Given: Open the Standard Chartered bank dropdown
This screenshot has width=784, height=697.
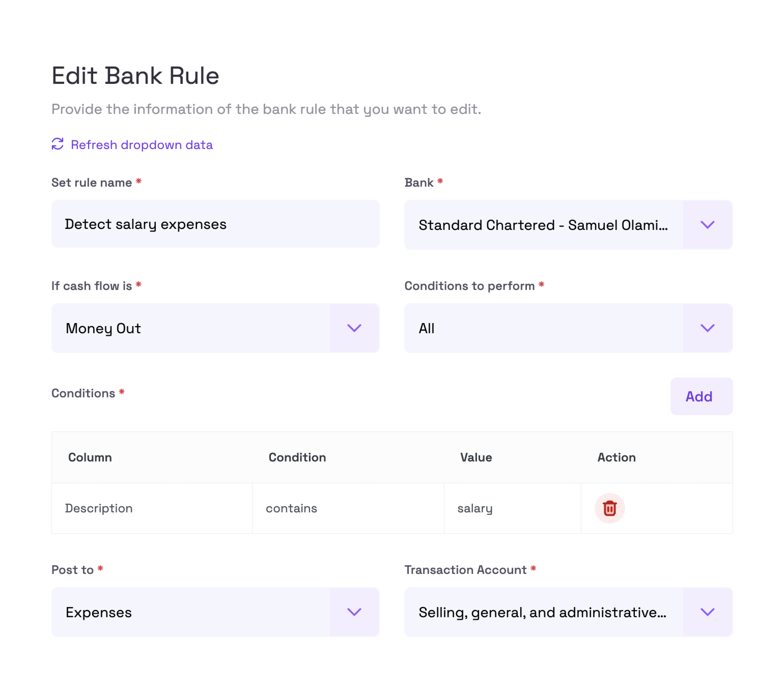Looking at the screenshot, I should click(x=568, y=225).
